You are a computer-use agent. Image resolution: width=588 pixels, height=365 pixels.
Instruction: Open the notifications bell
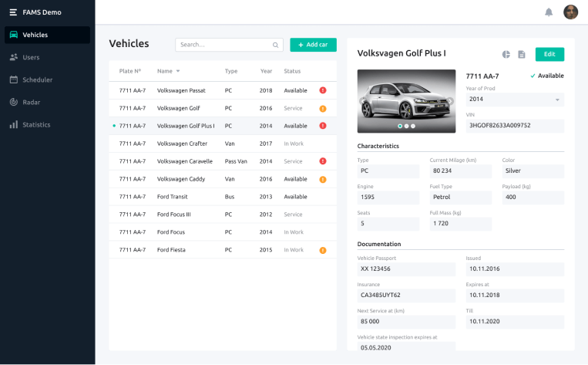(x=549, y=12)
